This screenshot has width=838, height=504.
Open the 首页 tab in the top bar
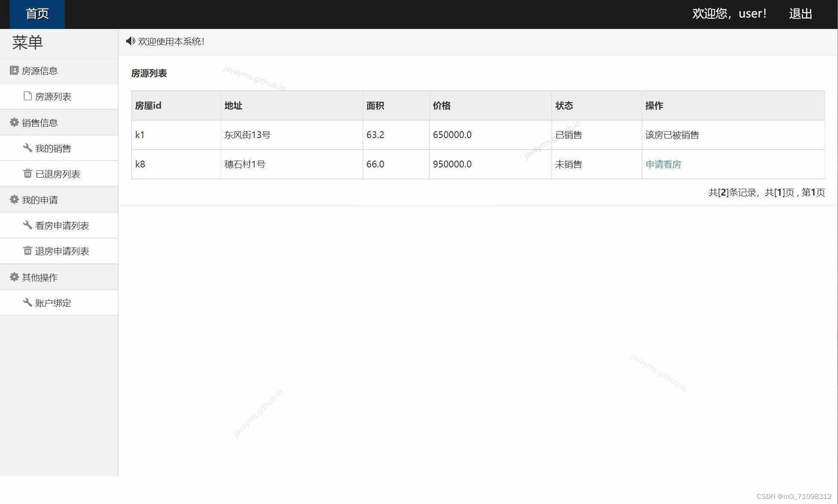[37, 14]
